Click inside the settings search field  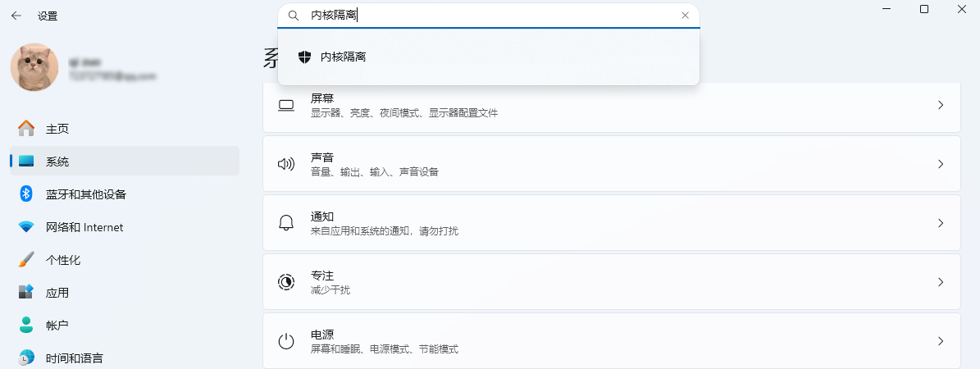(492, 16)
